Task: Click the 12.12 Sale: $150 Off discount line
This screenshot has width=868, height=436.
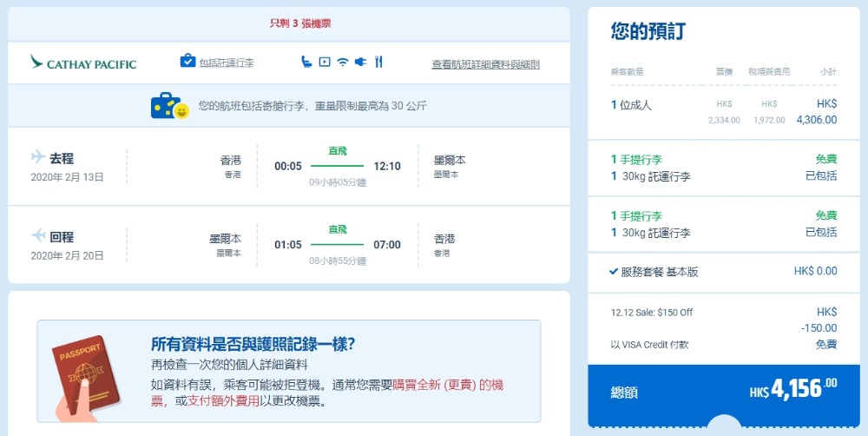Action: pyautogui.click(x=652, y=312)
